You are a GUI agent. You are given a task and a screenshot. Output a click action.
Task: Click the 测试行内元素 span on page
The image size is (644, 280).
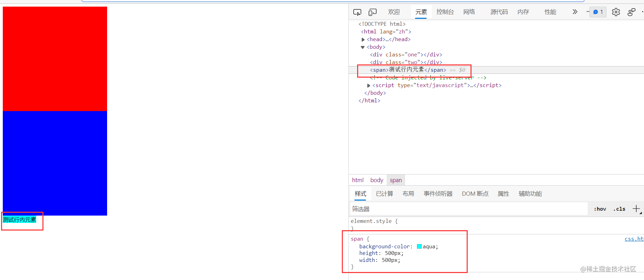[x=19, y=220]
